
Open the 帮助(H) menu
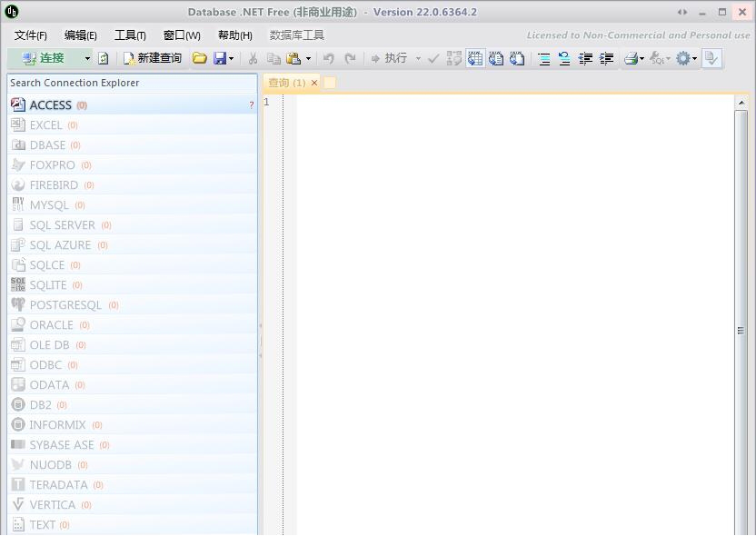tap(235, 35)
